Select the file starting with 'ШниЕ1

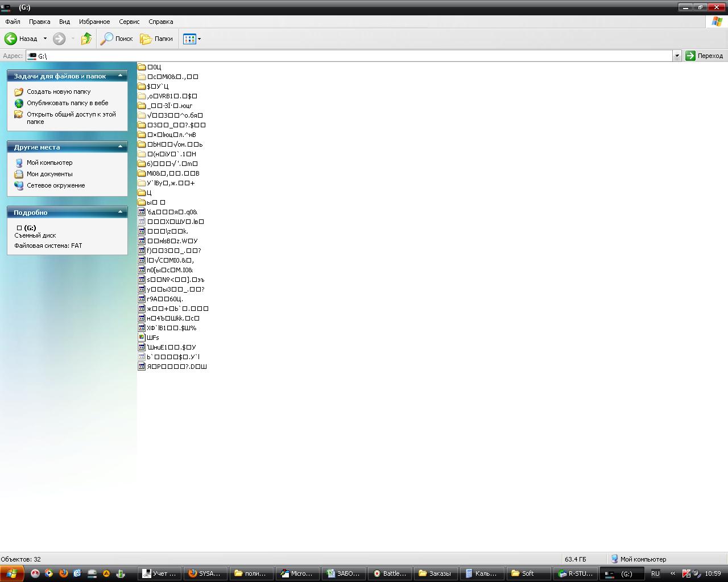167,347
